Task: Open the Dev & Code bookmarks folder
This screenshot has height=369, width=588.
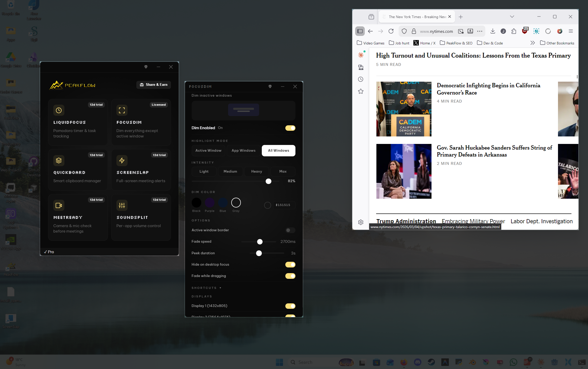Action: 490,43
